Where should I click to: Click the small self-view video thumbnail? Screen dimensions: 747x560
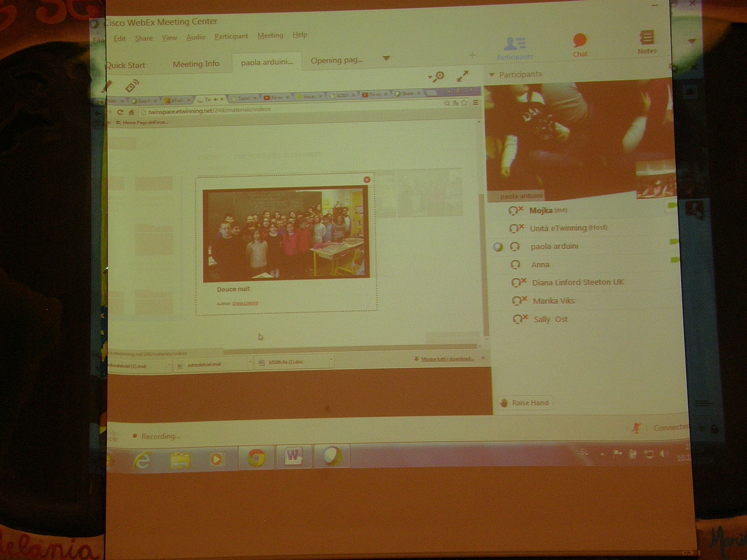(x=655, y=179)
